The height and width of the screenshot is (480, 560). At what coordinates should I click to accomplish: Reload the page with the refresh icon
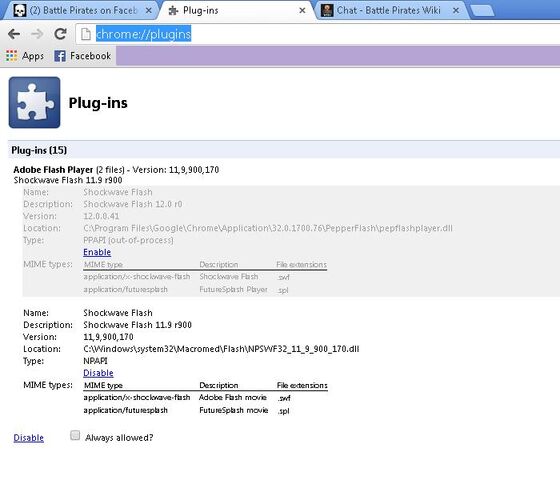click(x=60, y=34)
